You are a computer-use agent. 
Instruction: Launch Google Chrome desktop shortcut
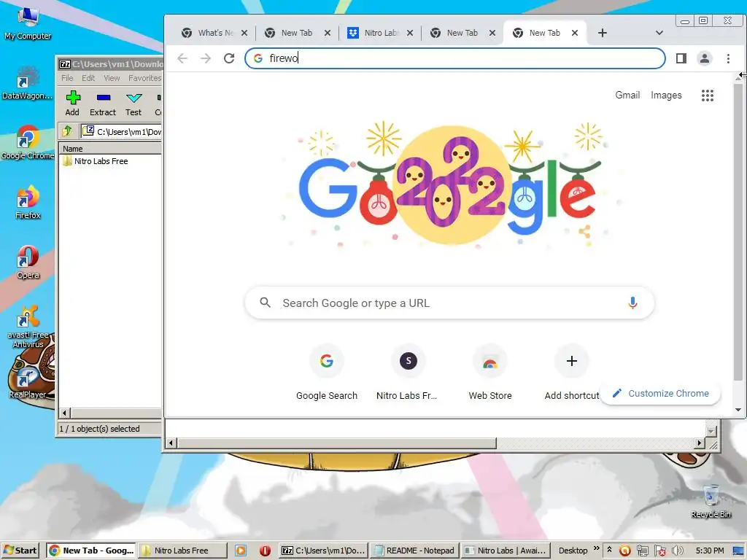pos(27,142)
